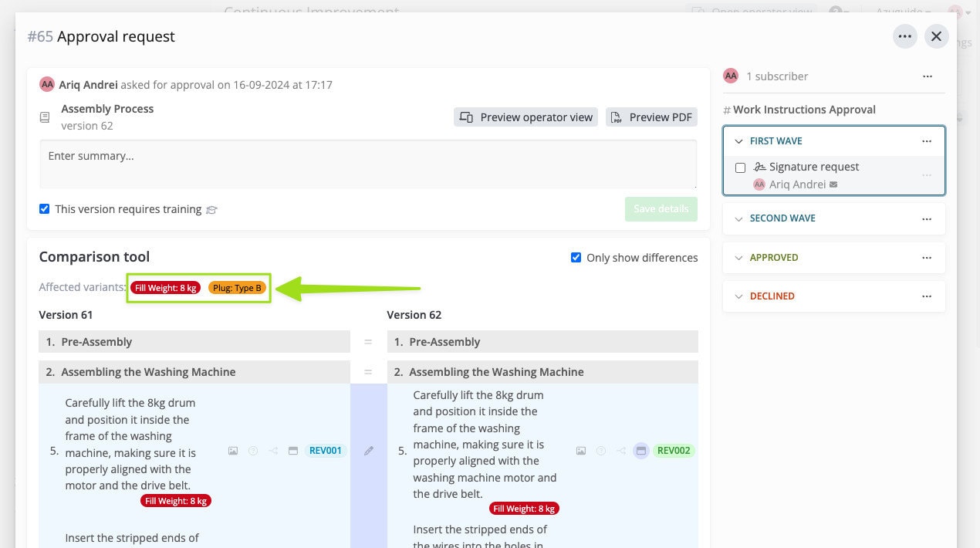This screenshot has width=980, height=548.
Task: Check the Signature request checkbox
Action: 740,167
